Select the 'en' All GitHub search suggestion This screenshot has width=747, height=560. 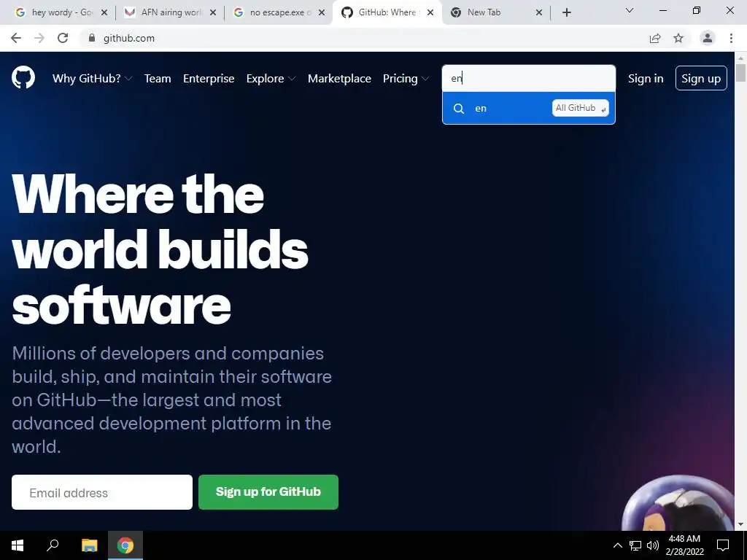tap(529, 108)
